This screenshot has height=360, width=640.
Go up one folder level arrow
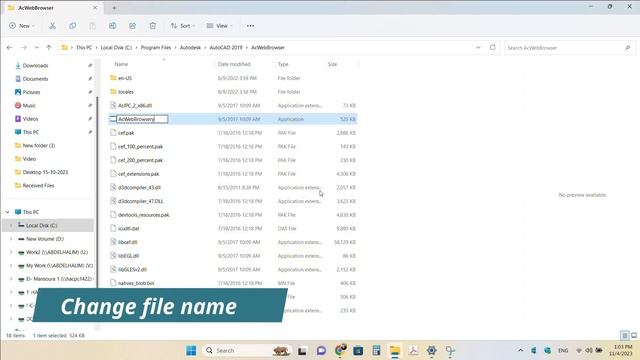tap(49, 48)
